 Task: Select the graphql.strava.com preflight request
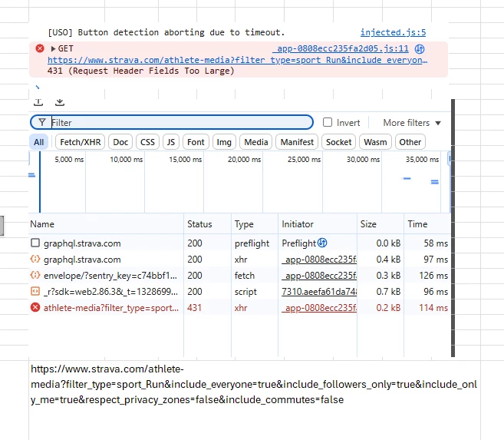[82, 243]
